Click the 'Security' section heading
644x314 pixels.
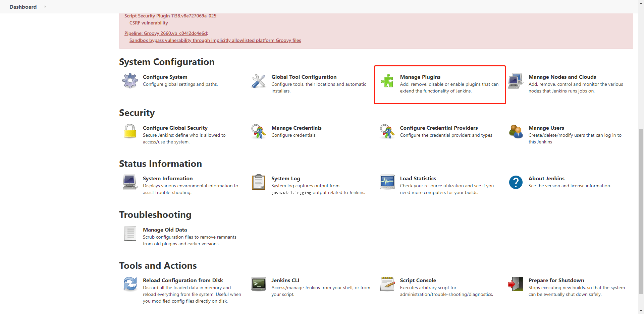(137, 113)
